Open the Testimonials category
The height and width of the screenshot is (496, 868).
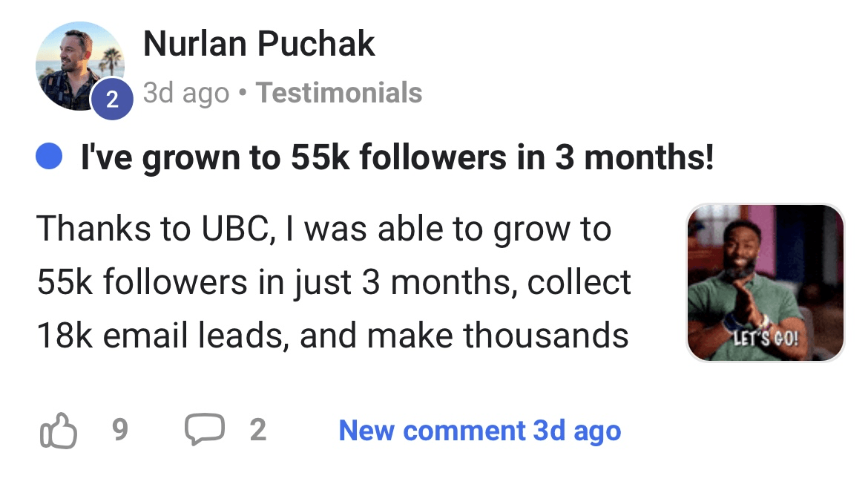pyautogui.click(x=339, y=94)
